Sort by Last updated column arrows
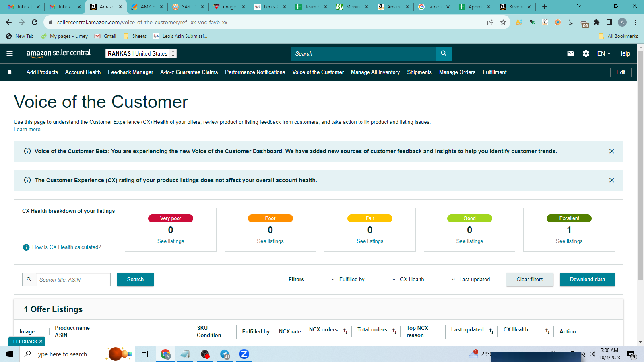 pos(491,331)
